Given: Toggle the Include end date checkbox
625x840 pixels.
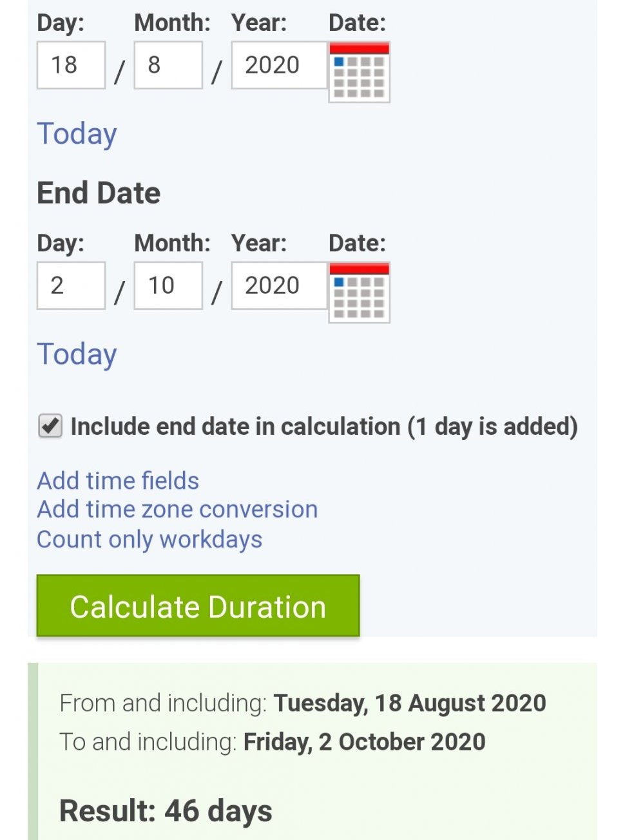Looking at the screenshot, I should point(50,426).
